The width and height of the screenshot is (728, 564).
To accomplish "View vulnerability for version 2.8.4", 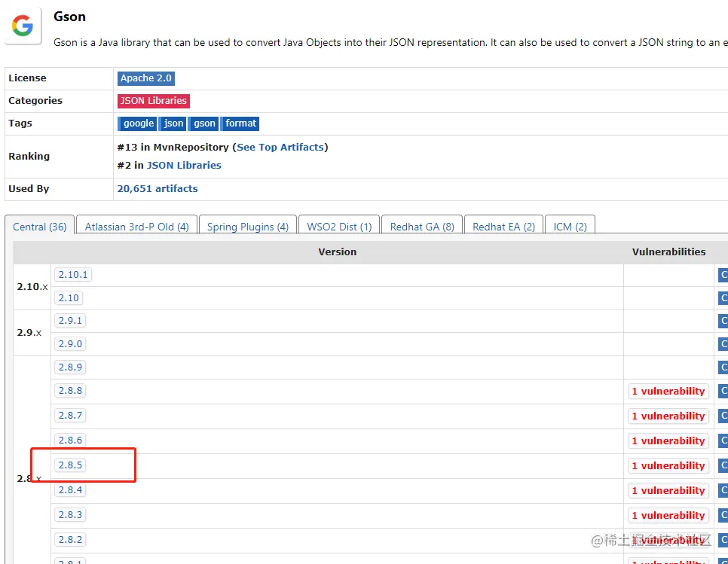I will point(668,490).
